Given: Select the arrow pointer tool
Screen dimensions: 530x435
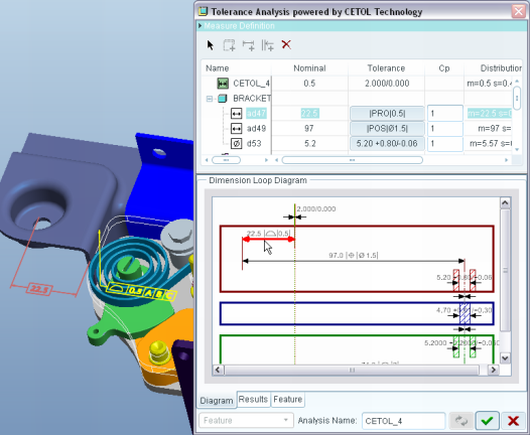Looking at the screenshot, I should pos(210,45).
